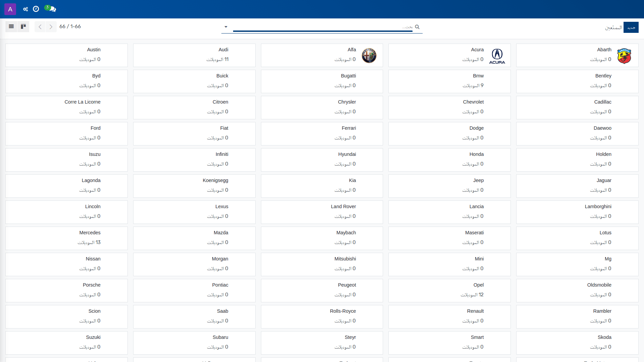Click the record pager text 1-66 / 66

[x=70, y=26]
